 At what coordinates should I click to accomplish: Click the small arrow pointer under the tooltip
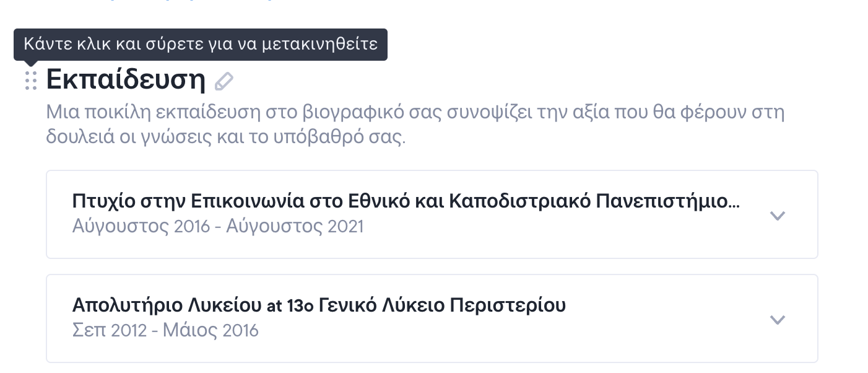point(31,63)
